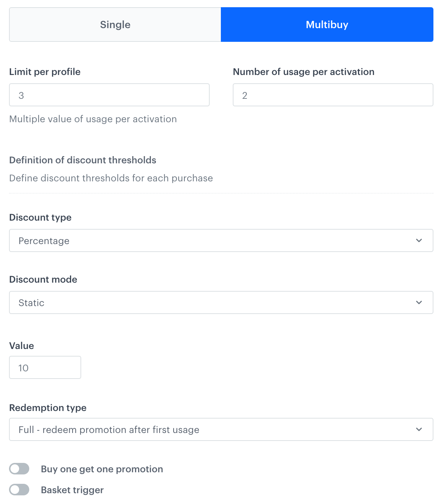Click the chevron on the Static selector
This screenshot has width=441, height=504.
[419, 302]
